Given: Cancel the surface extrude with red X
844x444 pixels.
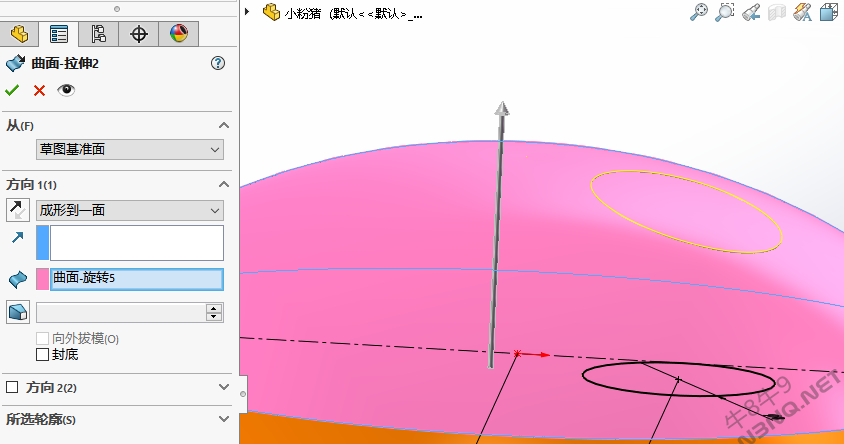Looking at the screenshot, I should [40, 90].
